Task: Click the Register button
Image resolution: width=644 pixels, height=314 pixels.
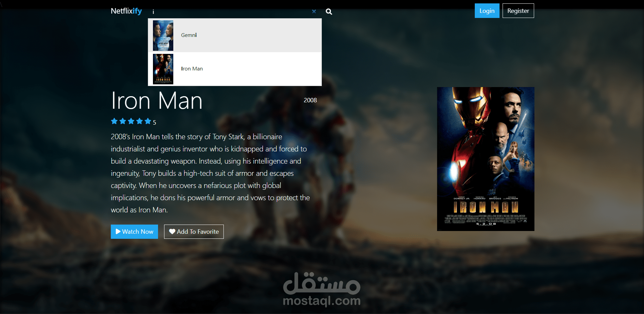Action: coord(518,11)
